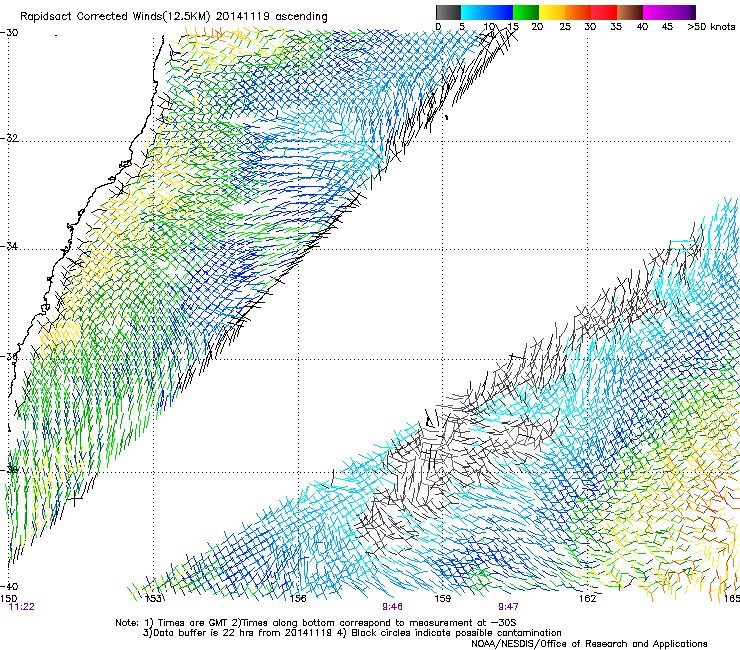Click the '25' legend tick label
The width and height of the screenshot is (740, 650).
click(x=565, y=26)
